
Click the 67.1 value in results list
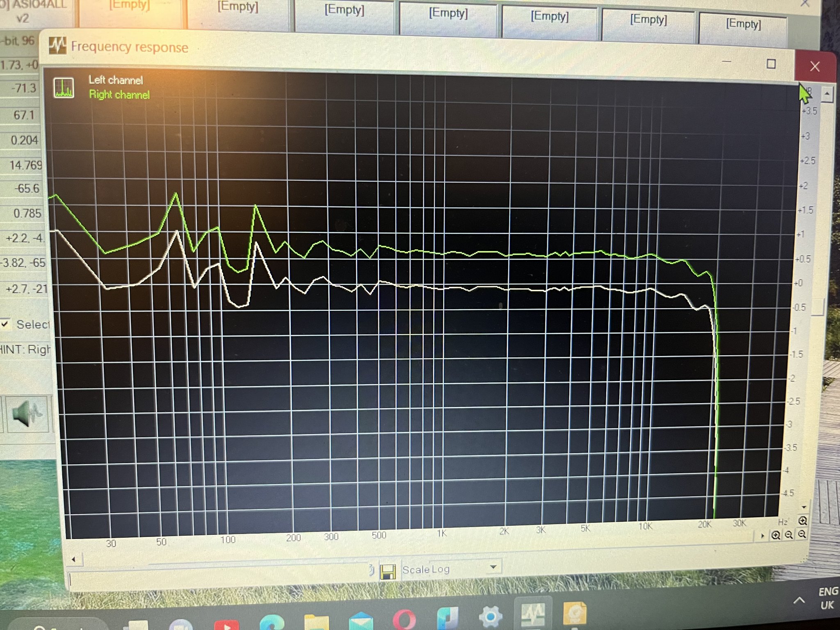click(23, 115)
